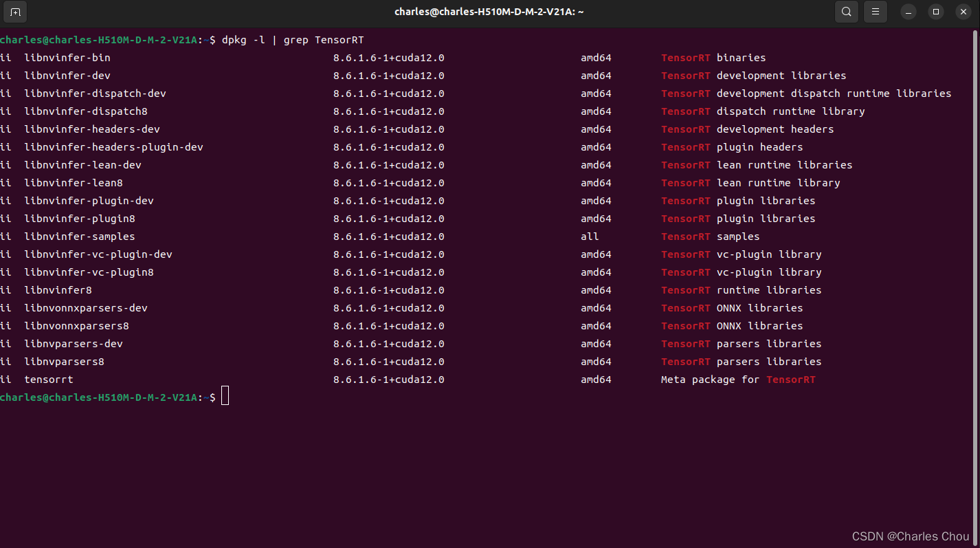Open terminal search
Viewport: 980px width, 548px height.
click(x=847, y=12)
